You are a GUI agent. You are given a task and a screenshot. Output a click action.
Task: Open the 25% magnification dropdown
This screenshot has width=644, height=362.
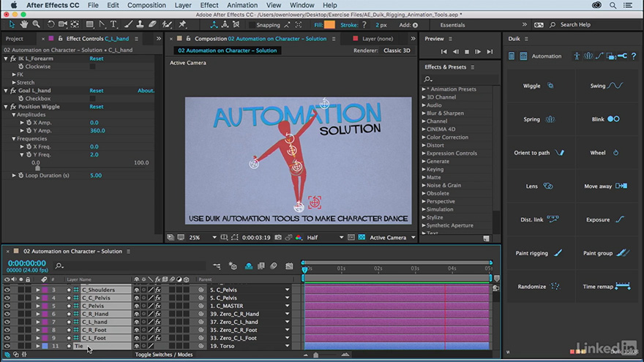[x=203, y=237]
